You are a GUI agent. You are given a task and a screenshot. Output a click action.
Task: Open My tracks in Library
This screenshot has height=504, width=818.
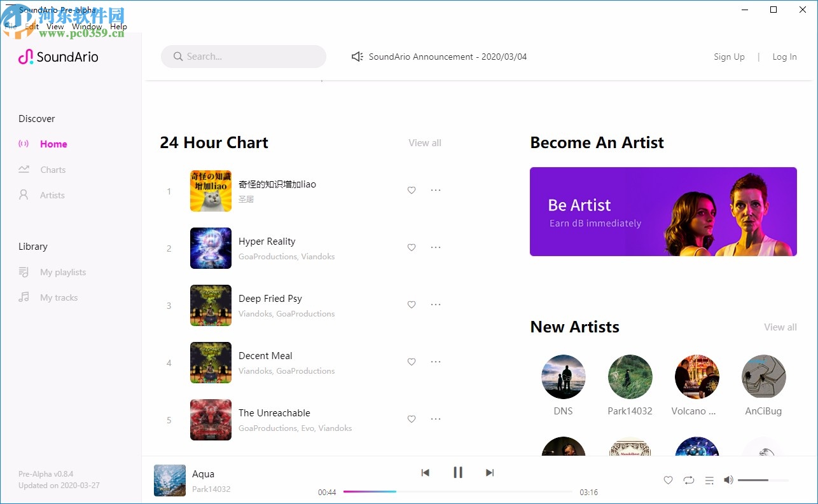(59, 297)
